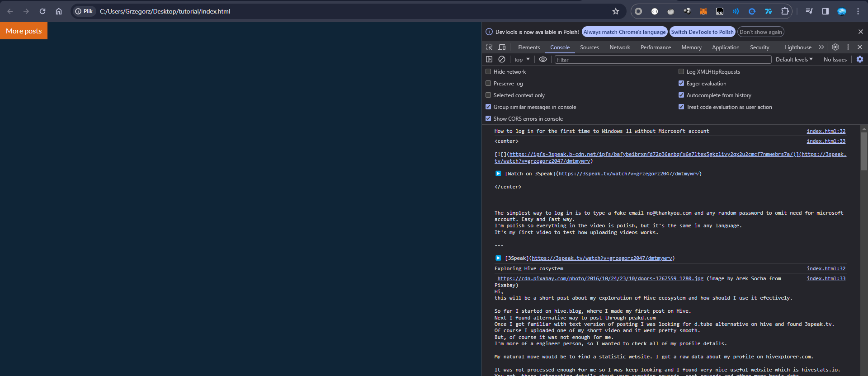Screen dimensions: 868x376
Task: Open DevTools customize three-dot menu
Action: pos(848,47)
